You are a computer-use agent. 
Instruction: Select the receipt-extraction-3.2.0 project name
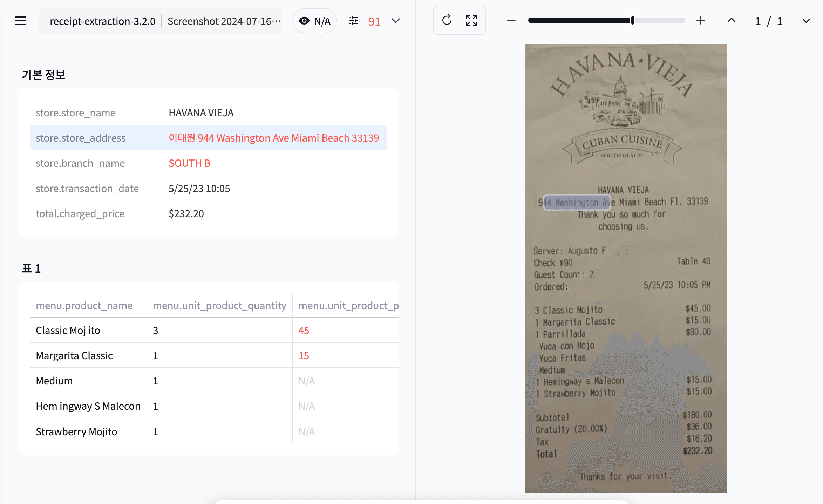coord(102,21)
